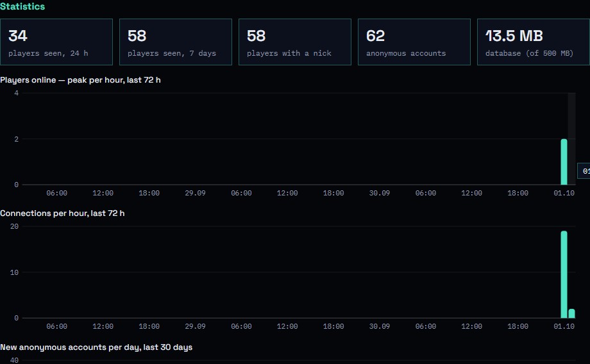This screenshot has height=364, width=590.
Task: Click "Connections per hour, last 72 h" title
Action: [62, 213]
